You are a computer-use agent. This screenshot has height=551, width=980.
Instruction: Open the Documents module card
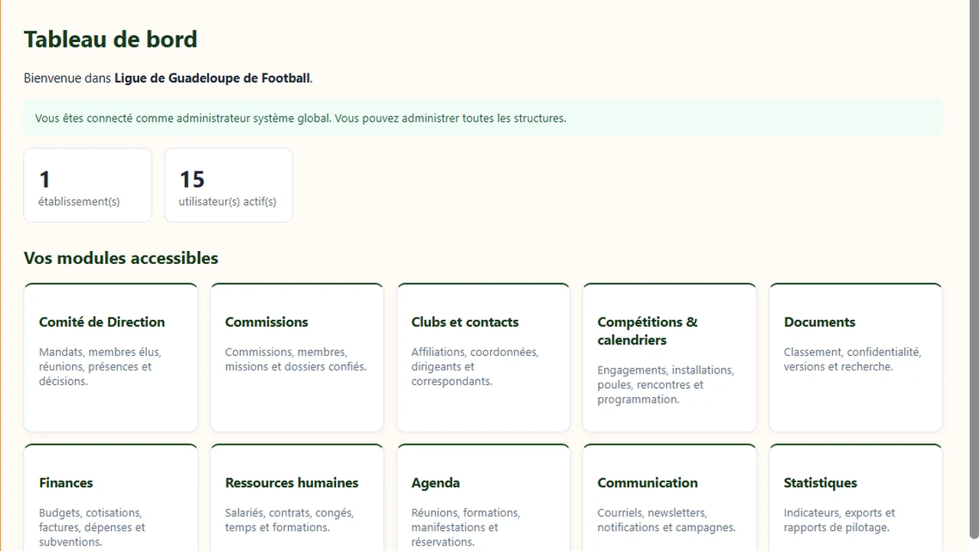pos(856,357)
